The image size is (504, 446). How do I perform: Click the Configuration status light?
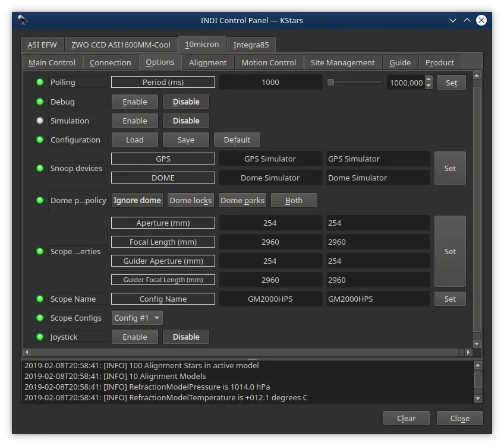tap(40, 140)
